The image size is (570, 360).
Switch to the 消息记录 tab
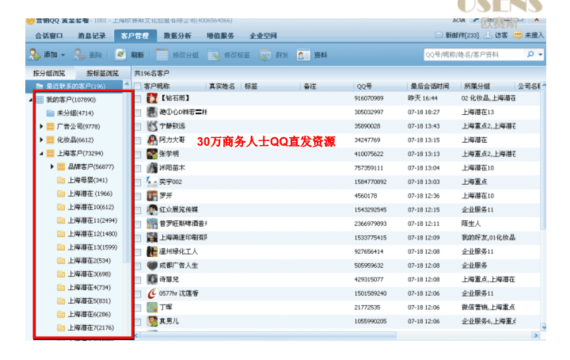(92, 36)
